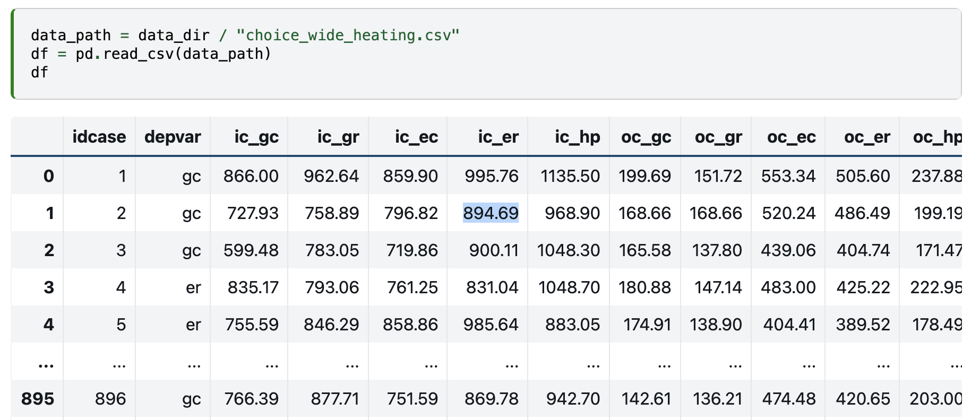The image size is (980, 420).
Task: Click the idcase column header
Action: [99, 137]
